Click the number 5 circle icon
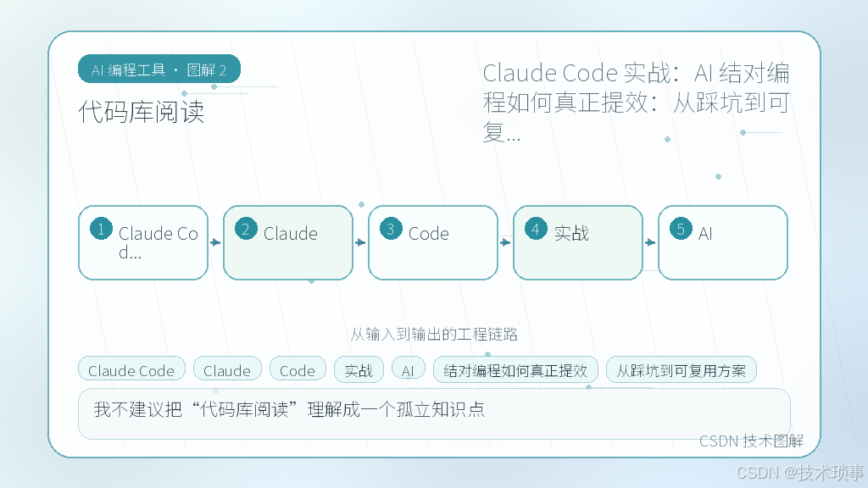This screenshot has height=488, width=868. coord(681,229)
